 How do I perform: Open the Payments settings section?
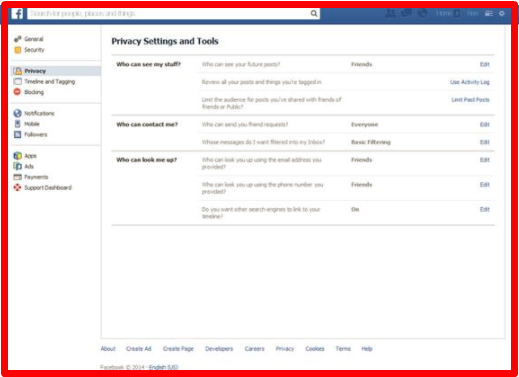coord(36,177)
